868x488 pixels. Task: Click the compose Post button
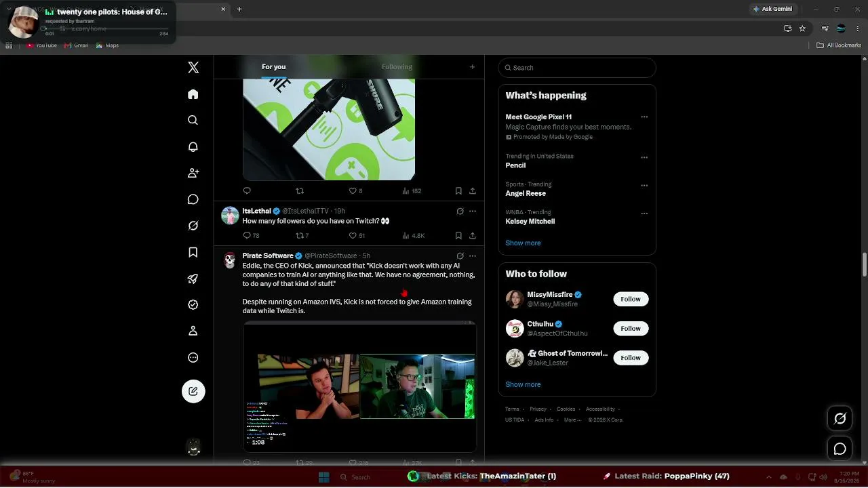pos(193,391)
